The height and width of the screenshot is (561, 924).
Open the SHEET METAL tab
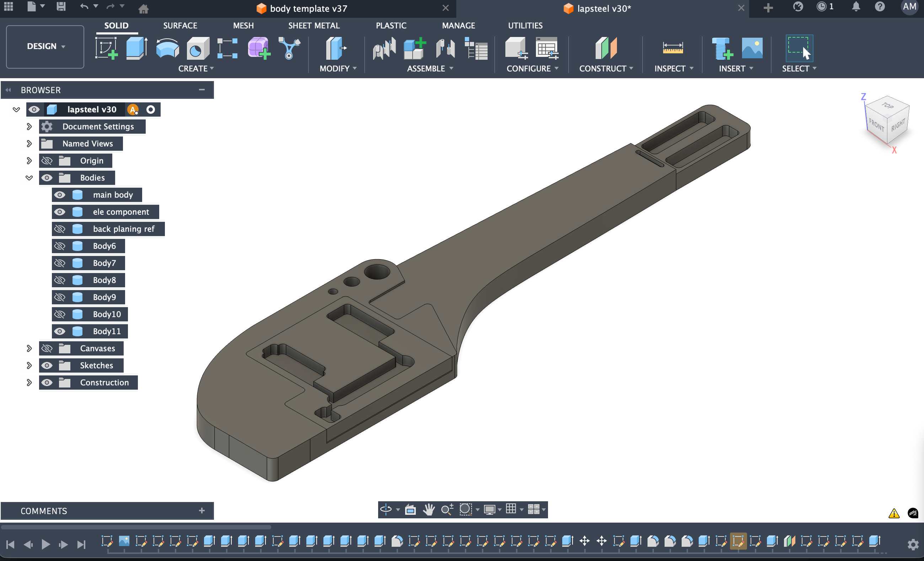[x=314, y=26]
